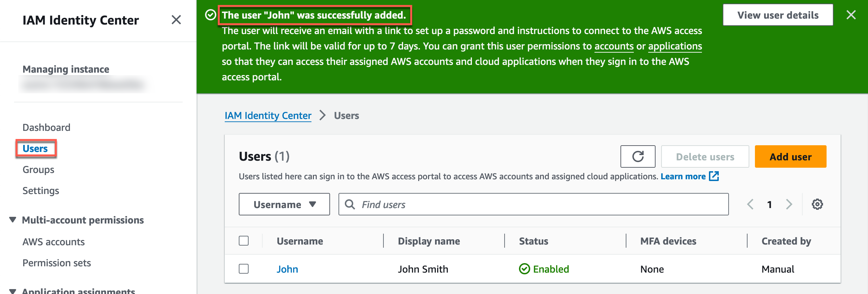Screen dimensions: 868x294
Task: Click the MFA devices column header
Action: [x=668, y=241]
